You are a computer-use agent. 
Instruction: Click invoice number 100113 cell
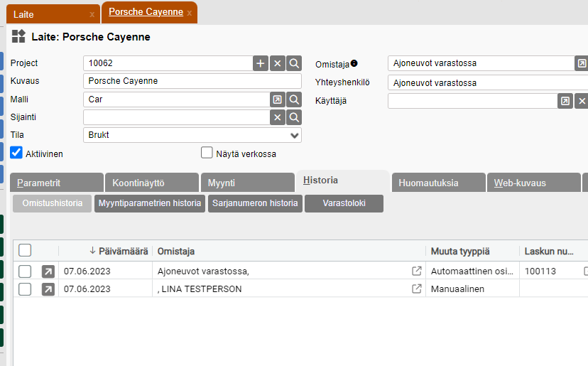pos(540,271)
